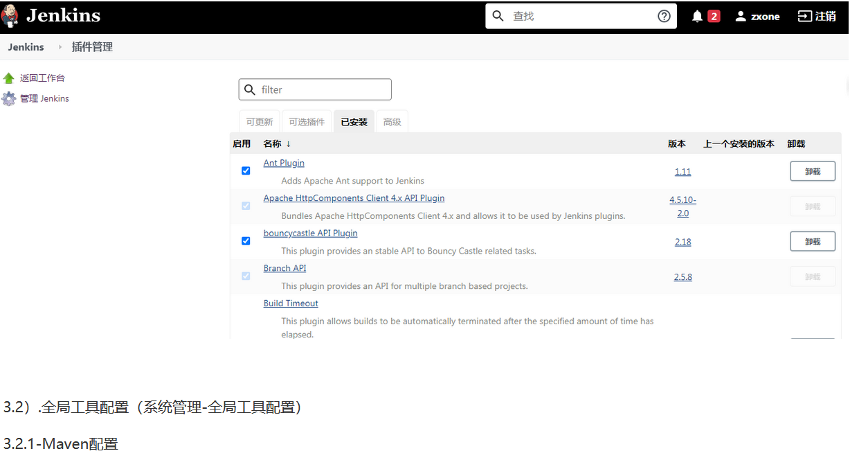868x467 pixels.
Task: Click the 插件管理 breadcrumb
Action: point(92,47)
